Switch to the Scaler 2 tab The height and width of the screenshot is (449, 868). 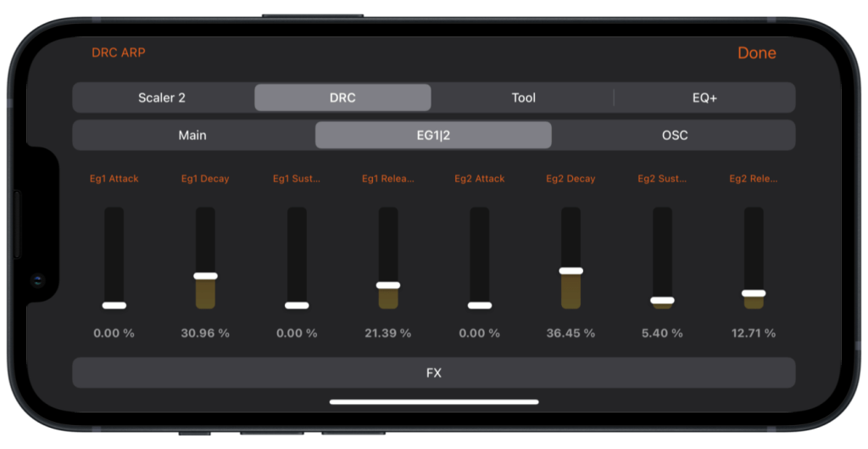(162, 97)
